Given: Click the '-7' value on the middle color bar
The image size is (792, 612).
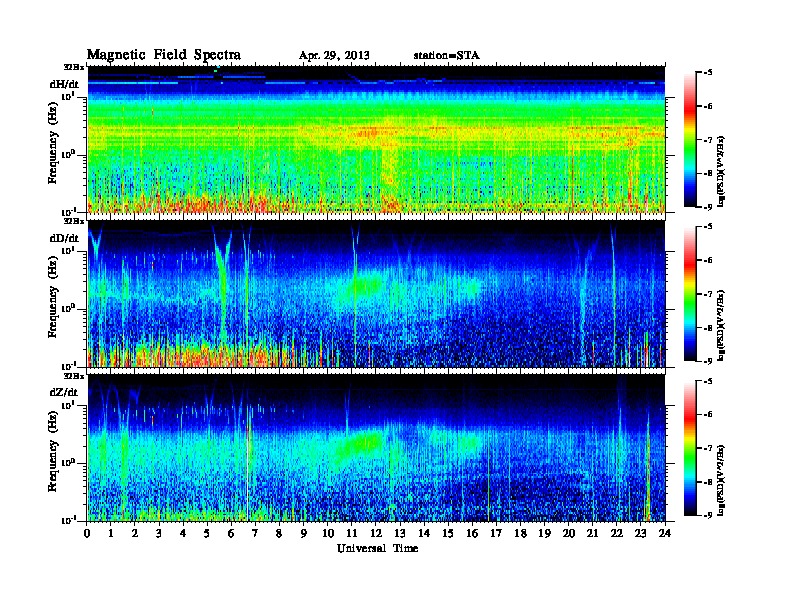Looking at the screenshot, I should (708, 294).
